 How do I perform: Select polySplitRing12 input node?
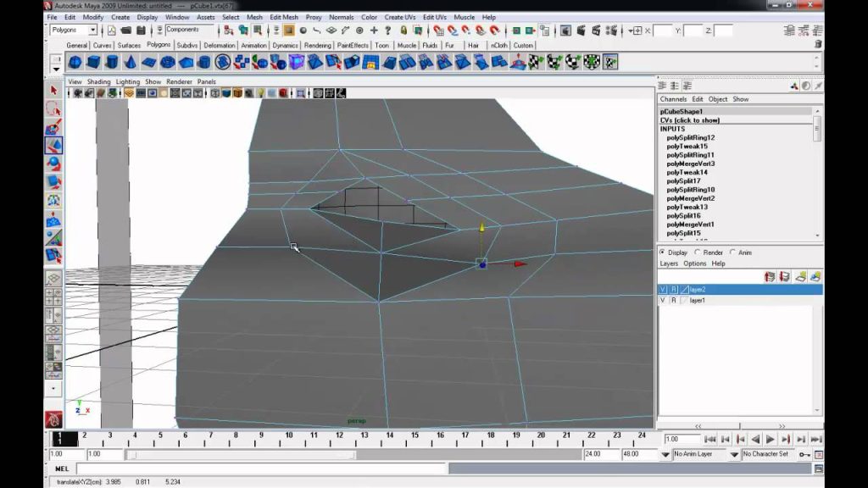coord(690,137)
